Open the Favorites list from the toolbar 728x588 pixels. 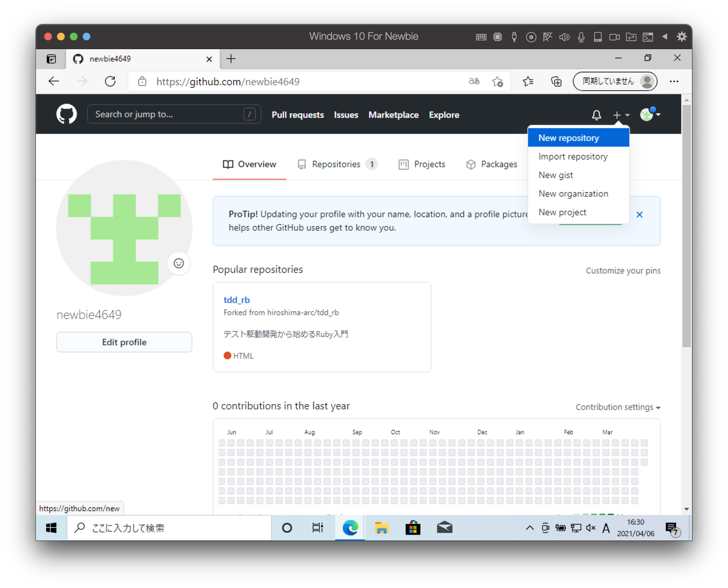(x=527, y=81)
